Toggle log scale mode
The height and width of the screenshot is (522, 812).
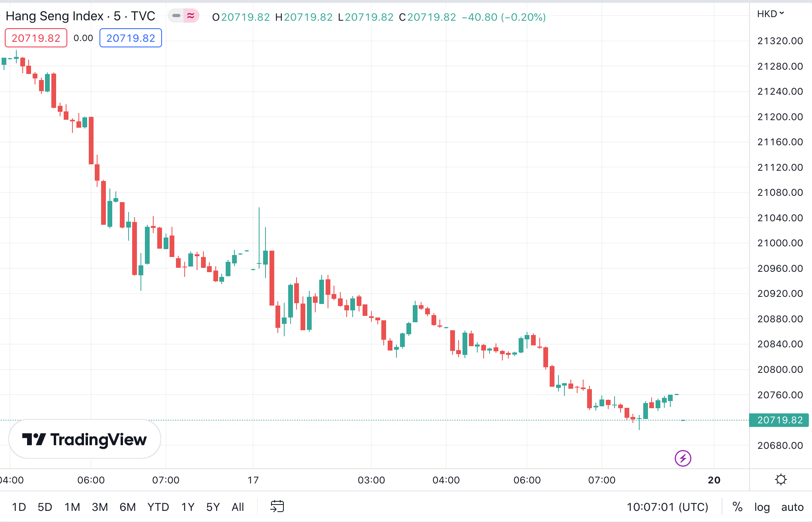click(x=762, y=507)
